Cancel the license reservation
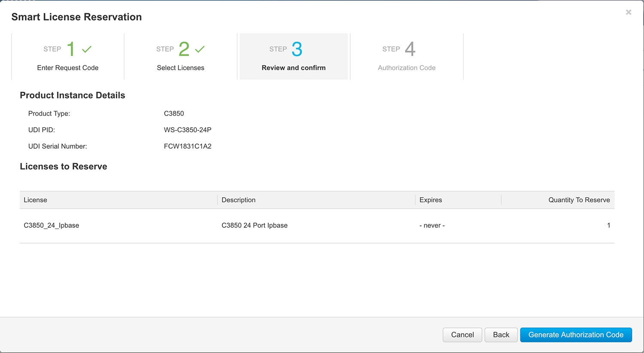644x353 pixels. point(462,335)
